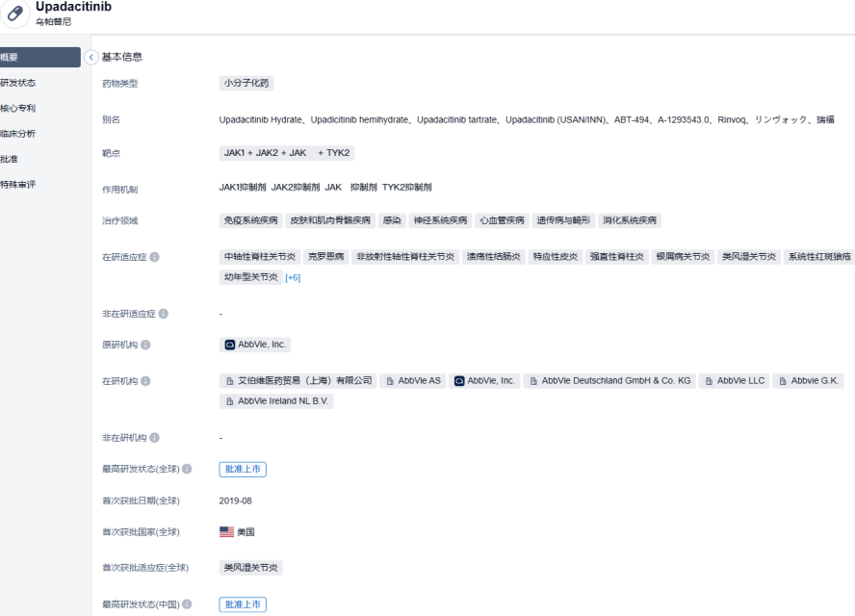855x616 pixels.
Task: Click the 免疫系统疾病 therapeutic area tag
Action: pos(250,220)
